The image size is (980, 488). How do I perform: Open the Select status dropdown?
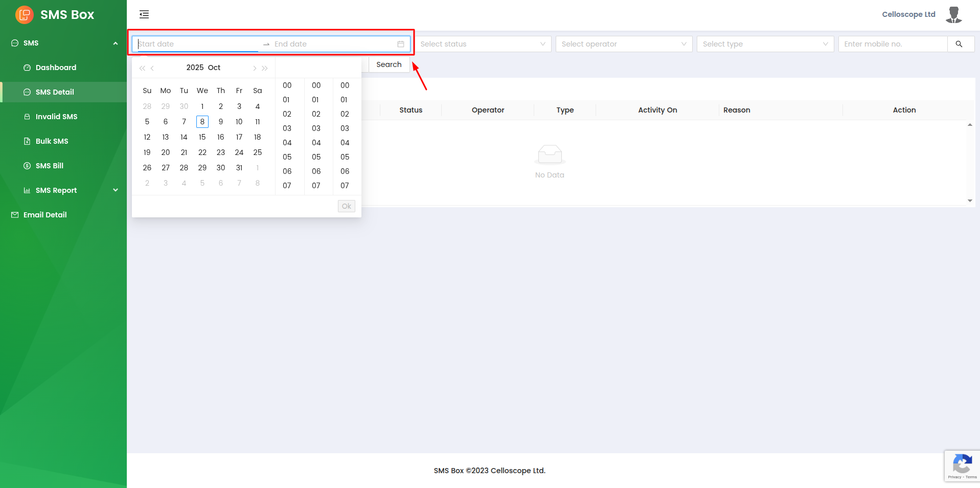click(483, 44)
